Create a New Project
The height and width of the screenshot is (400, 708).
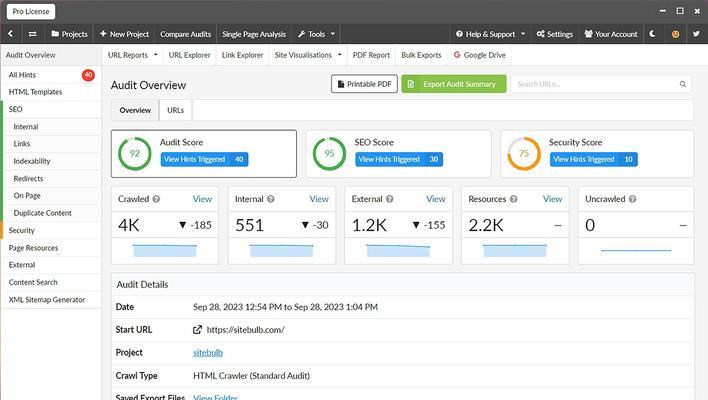pos(124,34)
